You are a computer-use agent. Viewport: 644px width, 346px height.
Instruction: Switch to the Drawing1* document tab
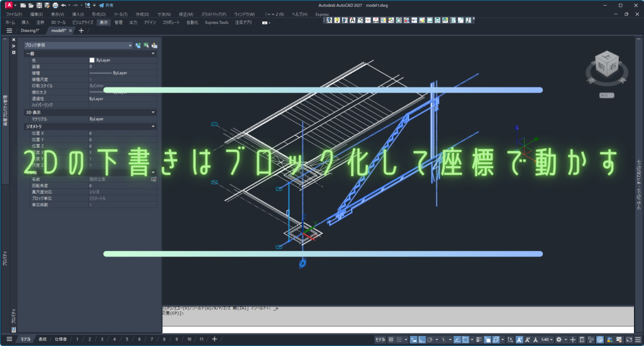coord(30,30)
